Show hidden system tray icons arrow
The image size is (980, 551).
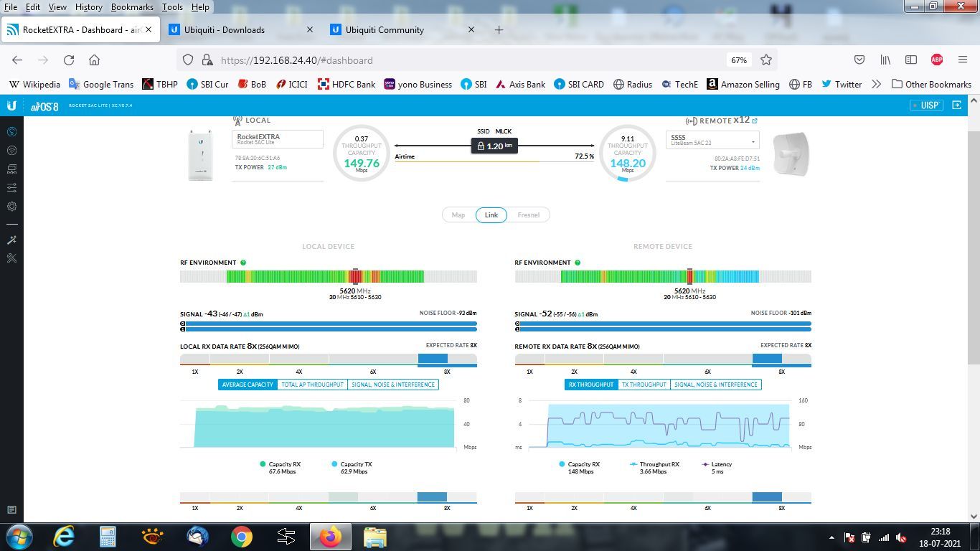[831, 537]
